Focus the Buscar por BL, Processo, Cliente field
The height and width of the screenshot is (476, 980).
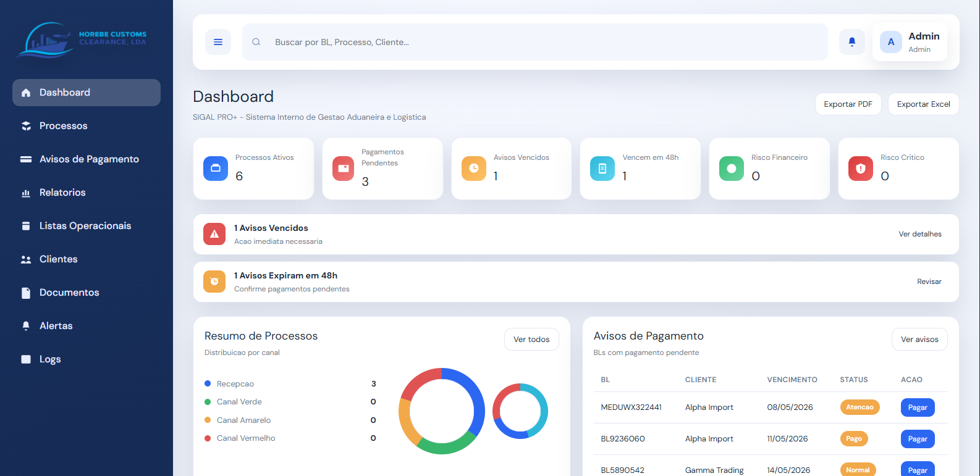(x=535, y=42)
